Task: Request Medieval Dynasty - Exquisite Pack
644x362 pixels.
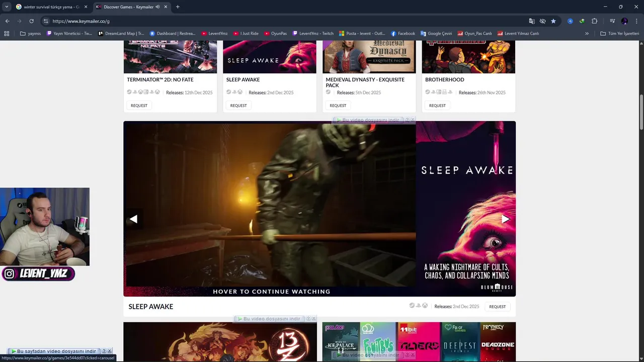Action: [x=338, y=106]
